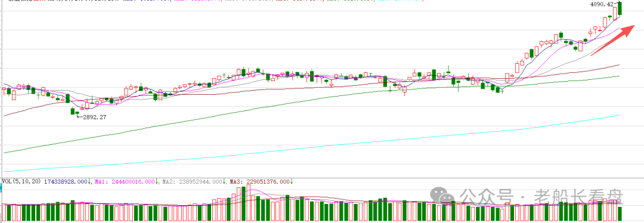This screenshot has height=223, width=644.
Task: Select the tallest red volume bar
Action: [249, 203]
